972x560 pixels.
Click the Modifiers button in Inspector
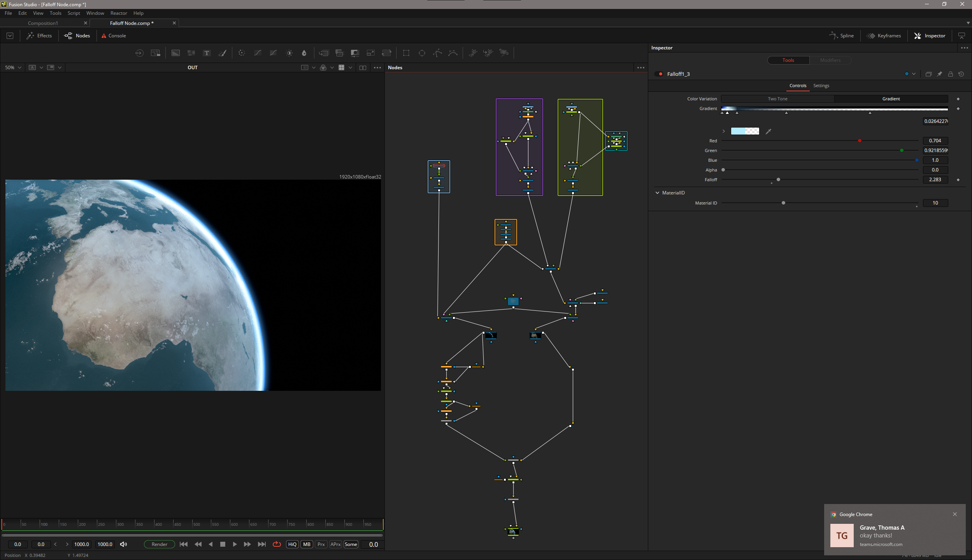(x=830, y=60)
